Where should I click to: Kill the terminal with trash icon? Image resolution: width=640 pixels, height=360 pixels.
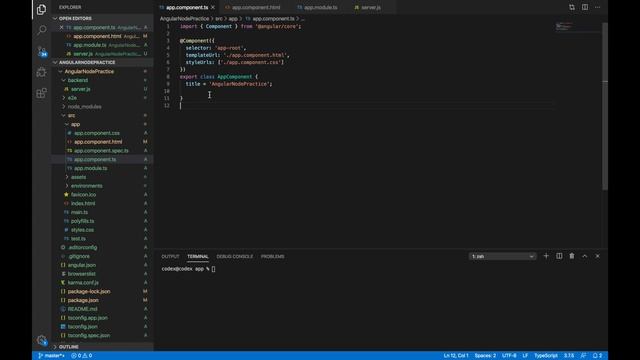[572, 256]
